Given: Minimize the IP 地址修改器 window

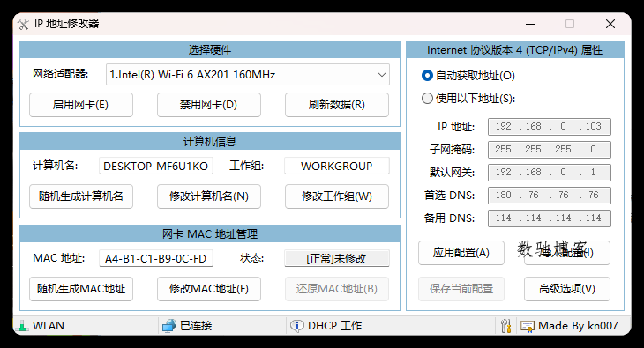Looking at the screenshot, I should click(x=530, y=24).
